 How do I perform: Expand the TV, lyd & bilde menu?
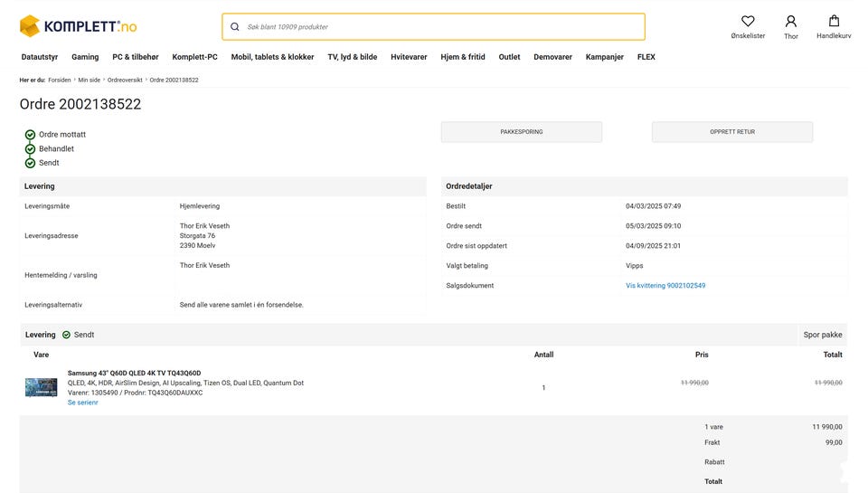coord(352,57)
